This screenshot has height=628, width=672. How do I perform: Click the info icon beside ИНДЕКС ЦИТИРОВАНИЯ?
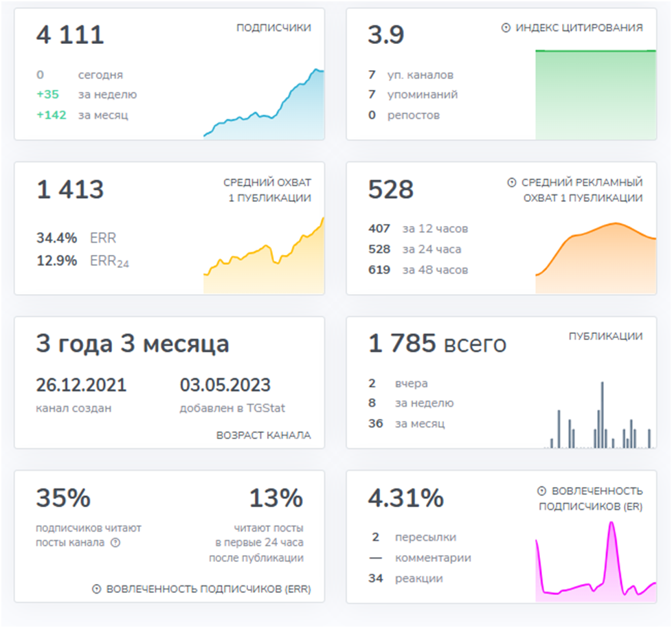coord(506,28)
